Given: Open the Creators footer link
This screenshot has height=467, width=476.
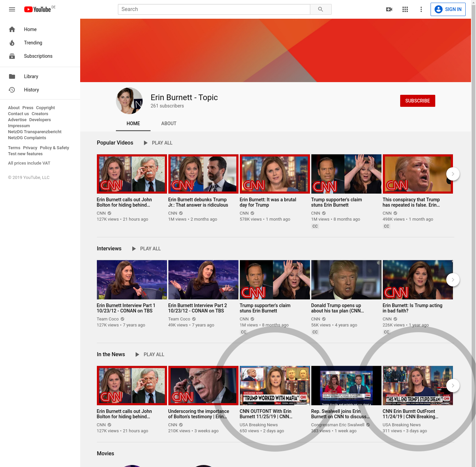Looking at the screenshot, I should coord(40,114).
